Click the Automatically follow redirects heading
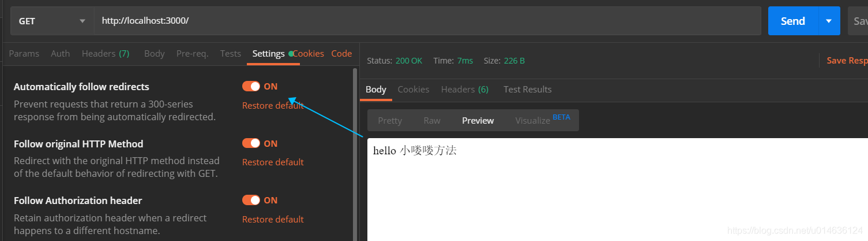This screenshot has width=868, height=241. pos(81,87)
